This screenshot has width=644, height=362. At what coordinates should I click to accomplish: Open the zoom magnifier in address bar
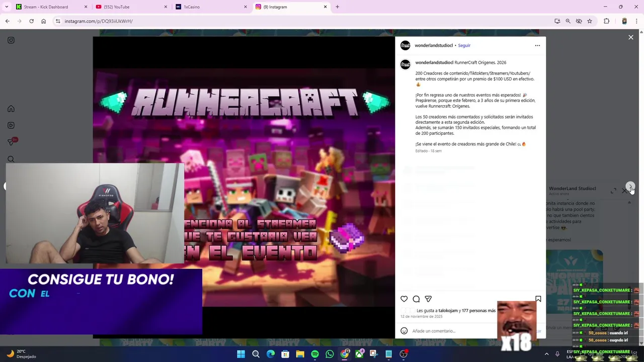(568, 21)
